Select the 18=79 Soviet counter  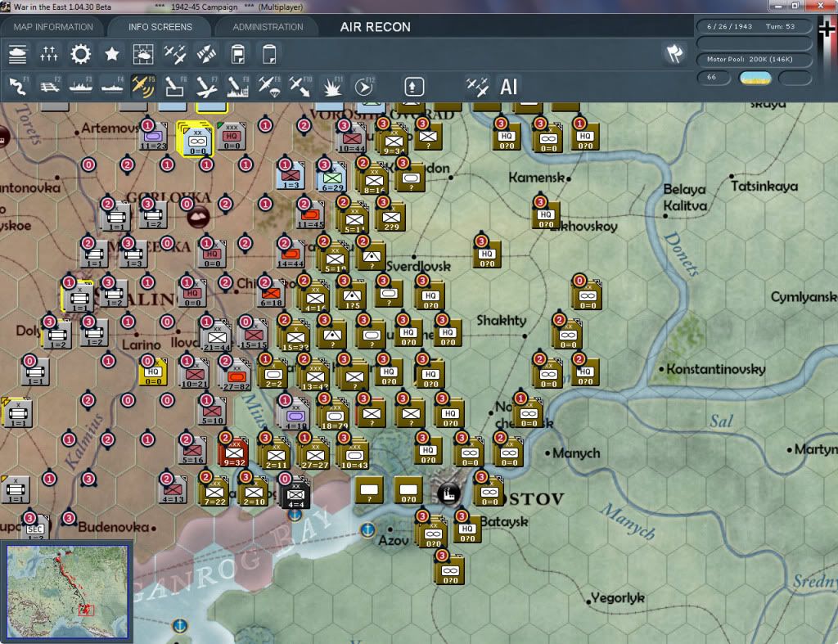(x=334, y=415)
